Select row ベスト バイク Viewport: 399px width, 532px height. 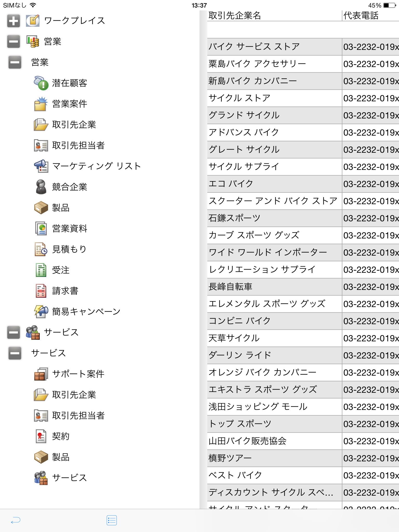[x=303, y=475]
